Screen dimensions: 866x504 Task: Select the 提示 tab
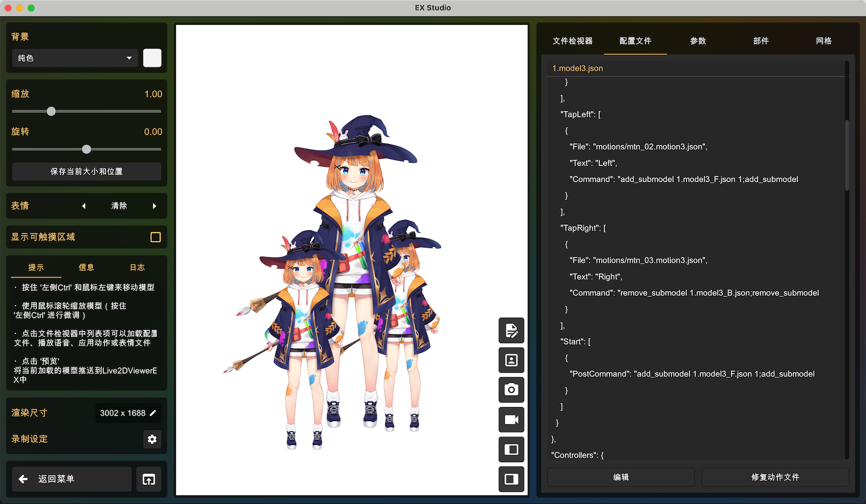coord(36,268)
